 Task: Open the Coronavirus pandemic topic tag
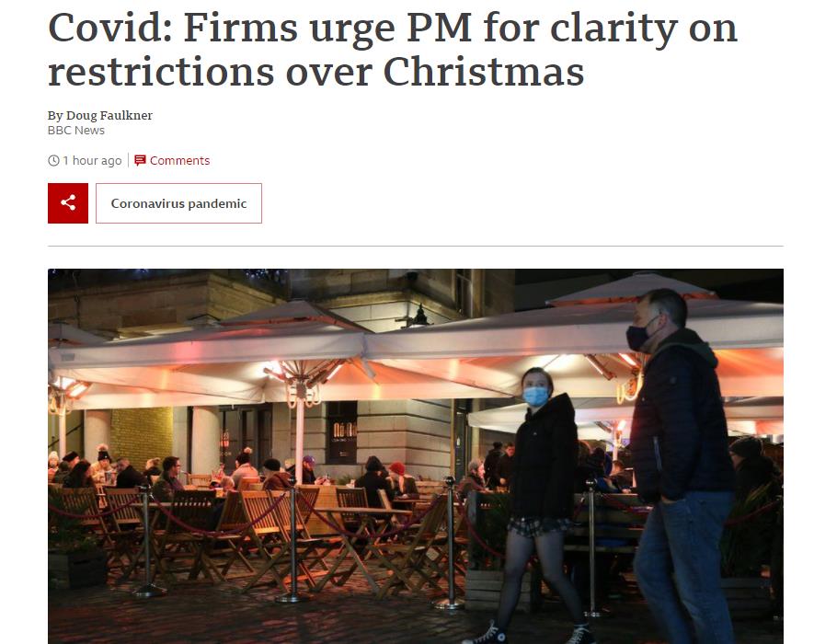(x=178, y=203)
